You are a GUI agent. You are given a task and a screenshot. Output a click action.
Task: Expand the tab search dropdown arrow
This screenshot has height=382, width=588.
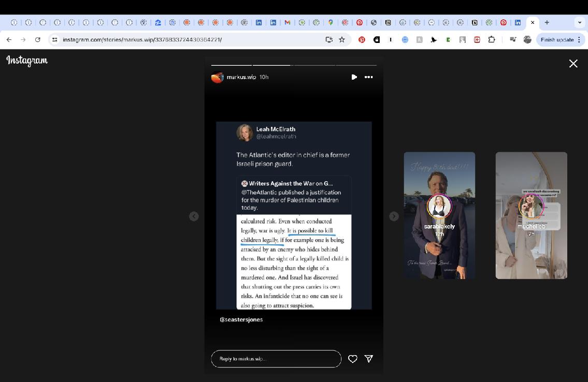click(579, 22)
